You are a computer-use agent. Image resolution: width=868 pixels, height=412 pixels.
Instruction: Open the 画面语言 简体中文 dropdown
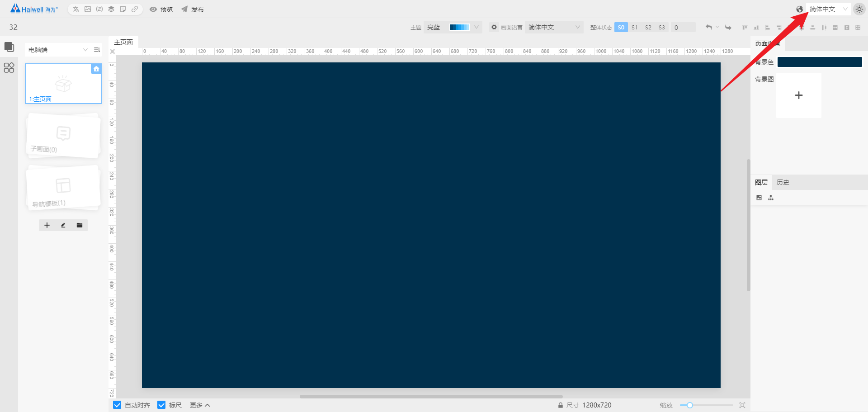tap(554, 27)
